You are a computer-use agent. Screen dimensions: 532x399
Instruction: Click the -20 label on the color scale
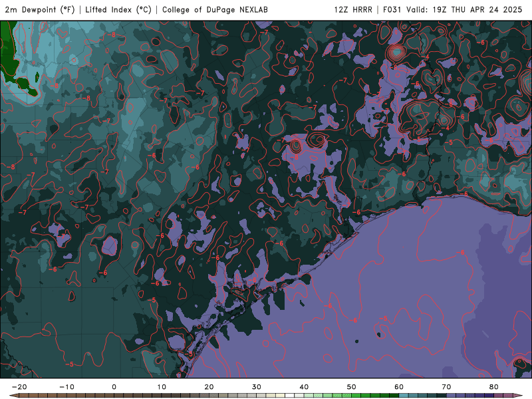tap(19, 387)
